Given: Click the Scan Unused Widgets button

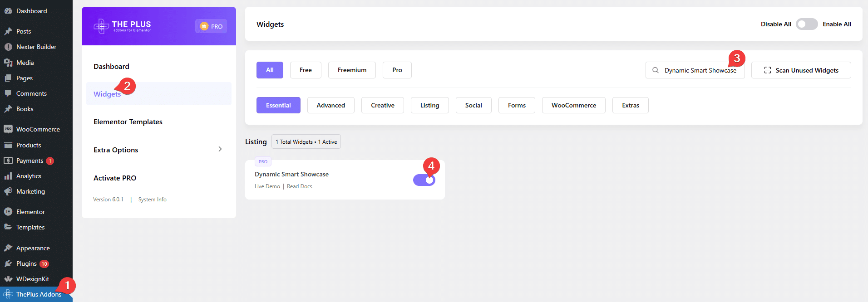Looking at the screenshot, I should point(801,70).
